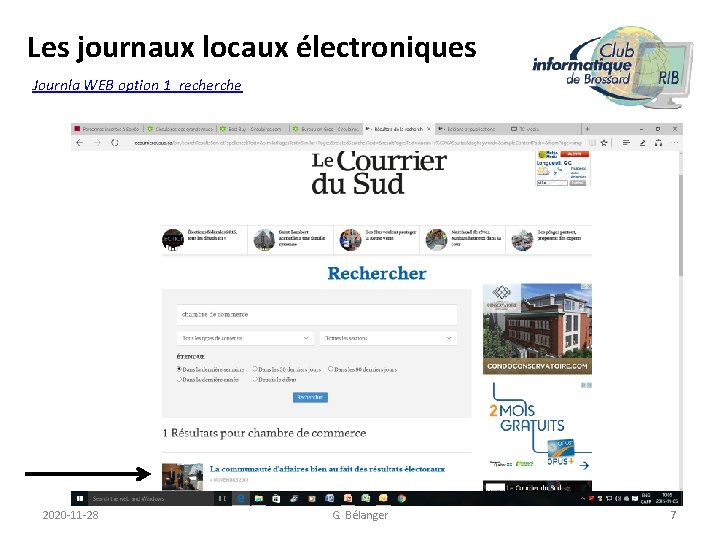Open the fourth top story thumbnail

(436, 240)
